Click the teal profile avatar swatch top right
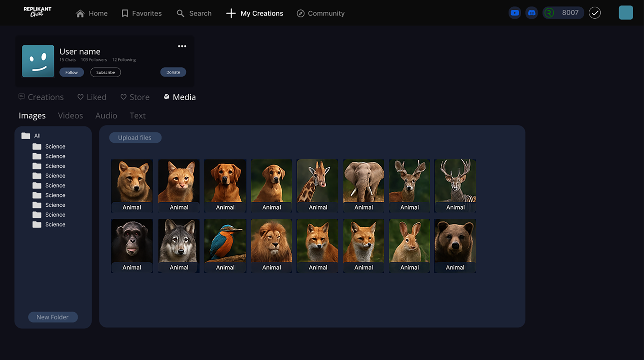Image resolution: width=644 pixels, height=360 pixels. pyautogui.click(x=626, y=12)
